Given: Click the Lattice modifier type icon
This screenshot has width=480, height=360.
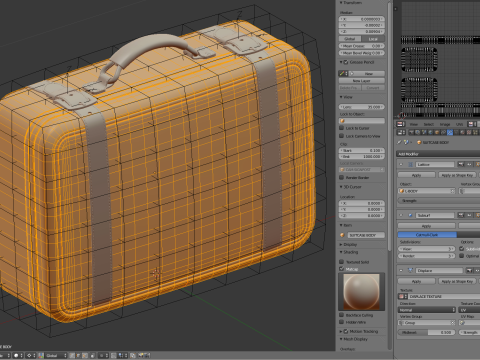Looking at the screenshot, I should tap(411, 165).
